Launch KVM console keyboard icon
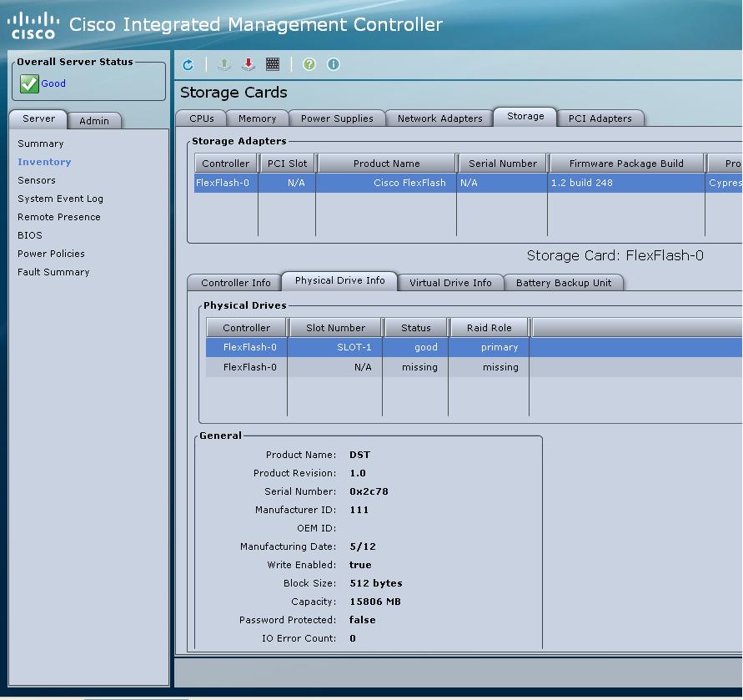The image size is (743, 700). (x=273, y=64)
